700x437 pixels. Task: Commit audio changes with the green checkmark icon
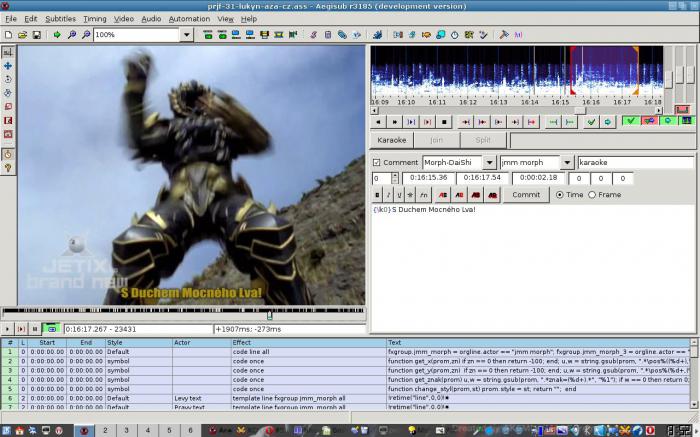point(591,122)
